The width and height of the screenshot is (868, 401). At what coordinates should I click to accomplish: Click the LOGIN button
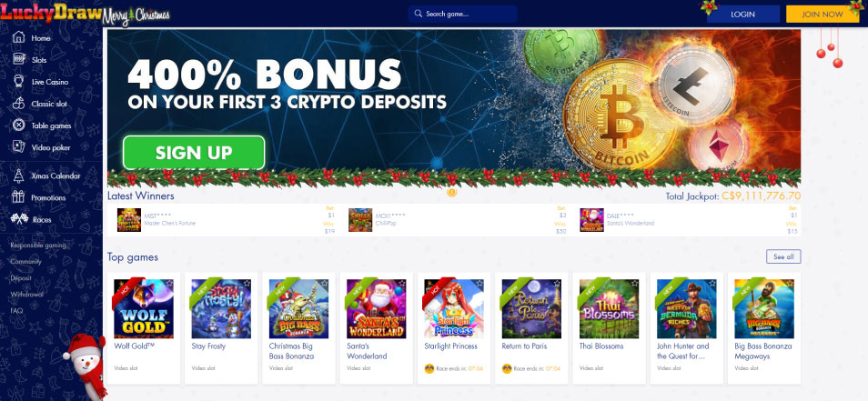[x=742, y=15]
